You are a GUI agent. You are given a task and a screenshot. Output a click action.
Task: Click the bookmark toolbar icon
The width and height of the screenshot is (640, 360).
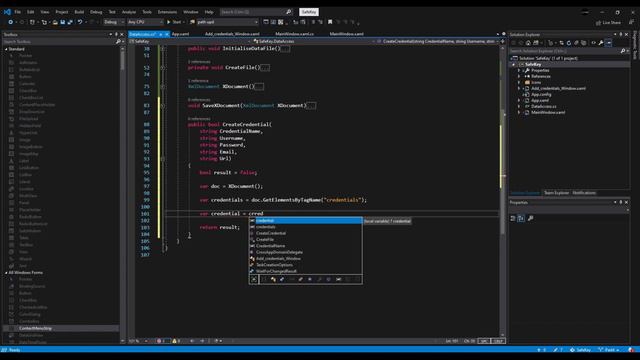pyautogui.click(x=330, y=22)
